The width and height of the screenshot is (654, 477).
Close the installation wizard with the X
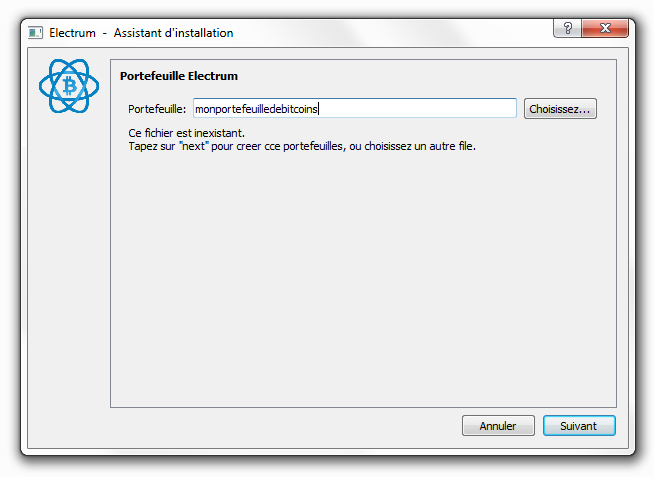click(x=605, y=28)
